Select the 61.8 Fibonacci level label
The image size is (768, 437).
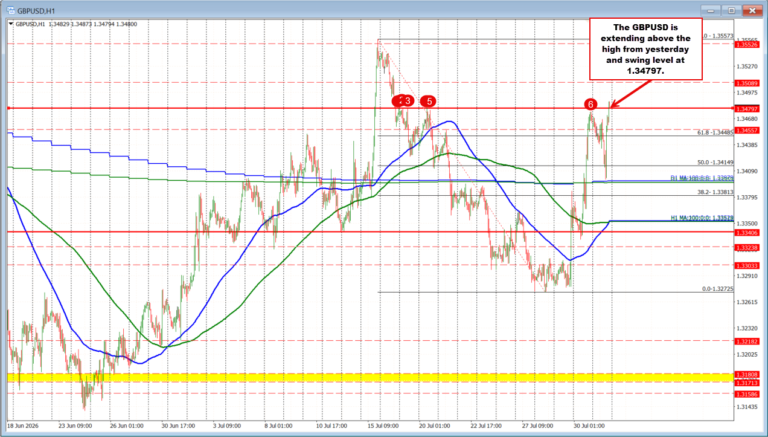(715, 132)
